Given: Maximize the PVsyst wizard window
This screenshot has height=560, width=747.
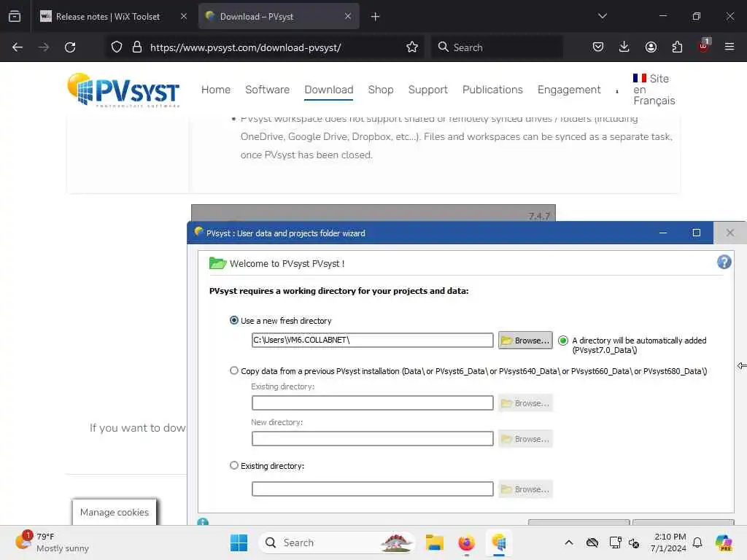Looking at the screenshot, I should pos(696,233).
